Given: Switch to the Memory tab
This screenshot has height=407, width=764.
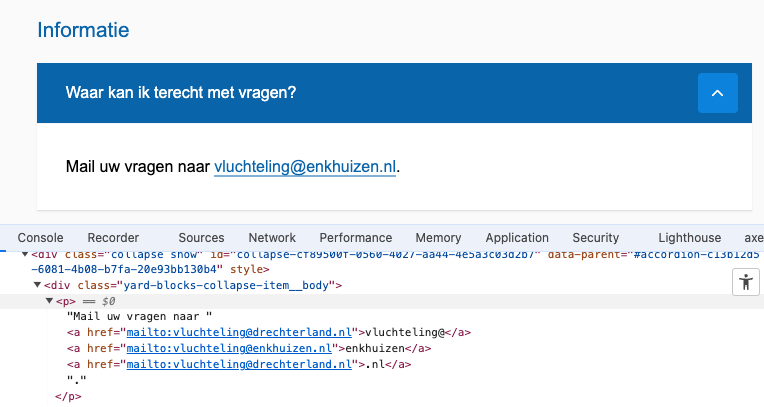Looking at the screenshot, I should click(438, 238).
